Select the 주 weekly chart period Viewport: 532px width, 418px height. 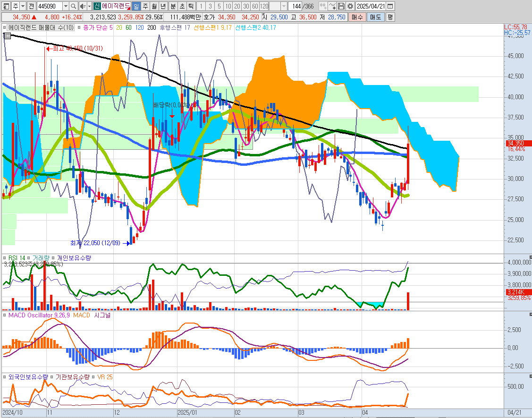[145, 6]
